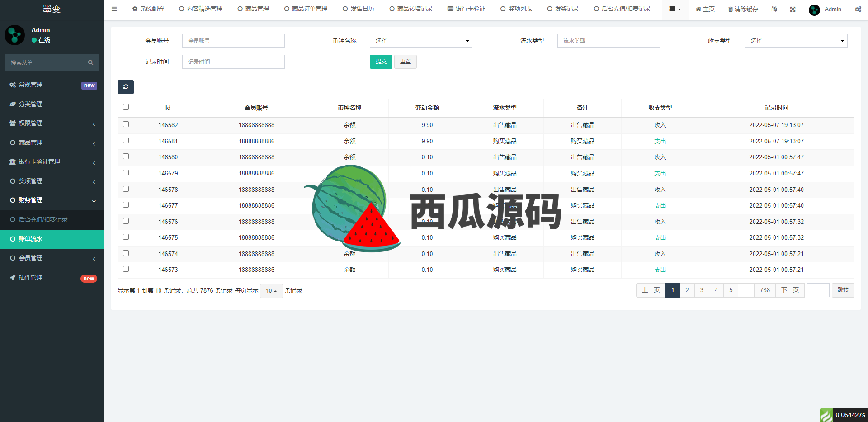Image resolution: width=868 pixels, height=422 pixels.
Task: Click the 重置 reset button
Action: pos(406,62)
